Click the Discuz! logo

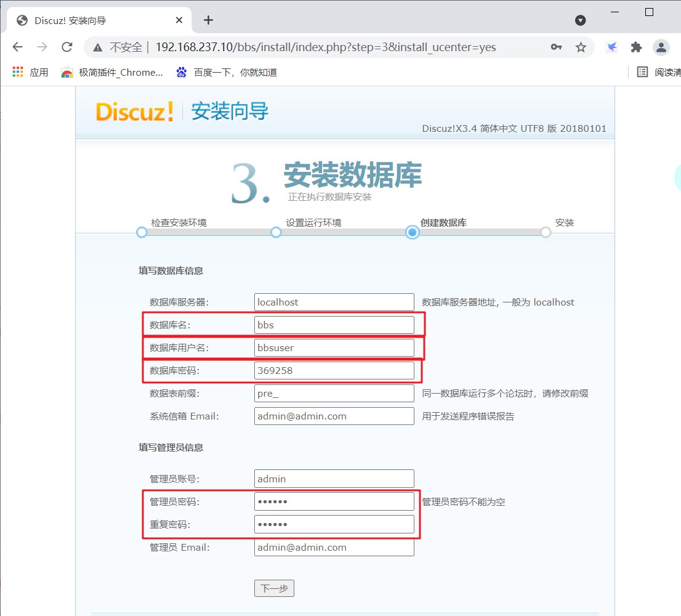[x=135, y=111]
